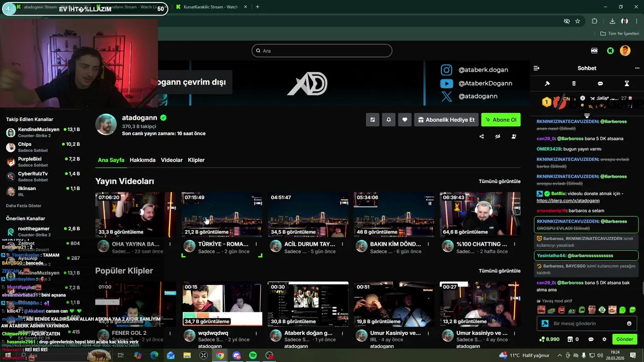
Task: Open Chrome from the Windows taskbar
Action: click(x=220, y=355)
